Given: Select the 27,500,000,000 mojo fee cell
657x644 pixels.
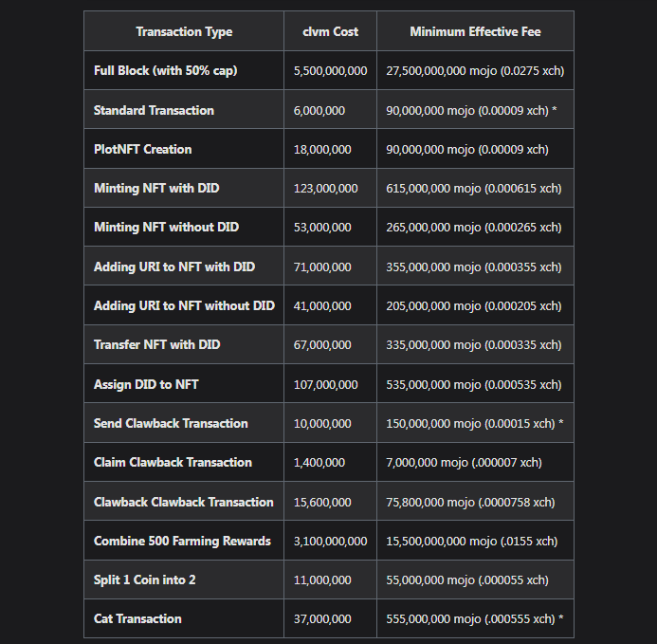Looking at the screenshot, I should (475, 70).
